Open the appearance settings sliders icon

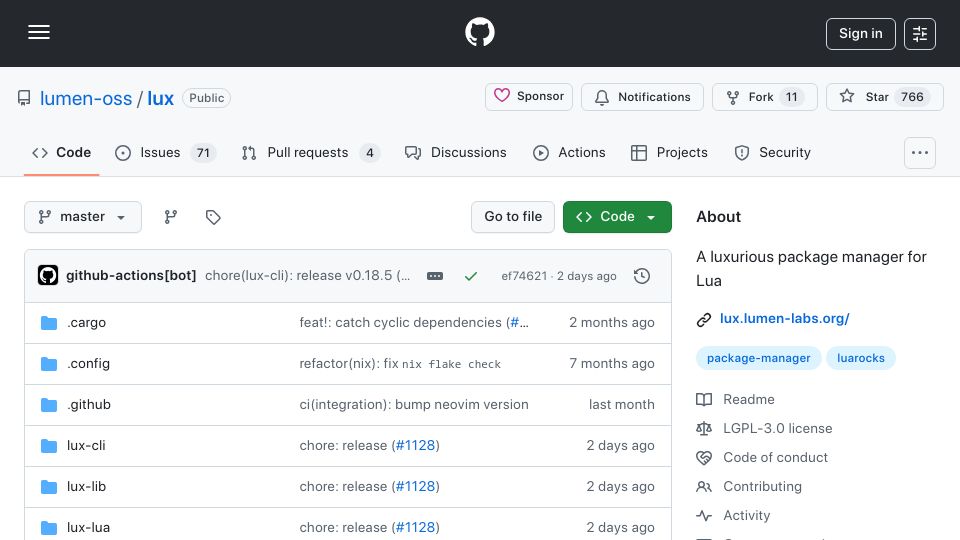point(920,34)
